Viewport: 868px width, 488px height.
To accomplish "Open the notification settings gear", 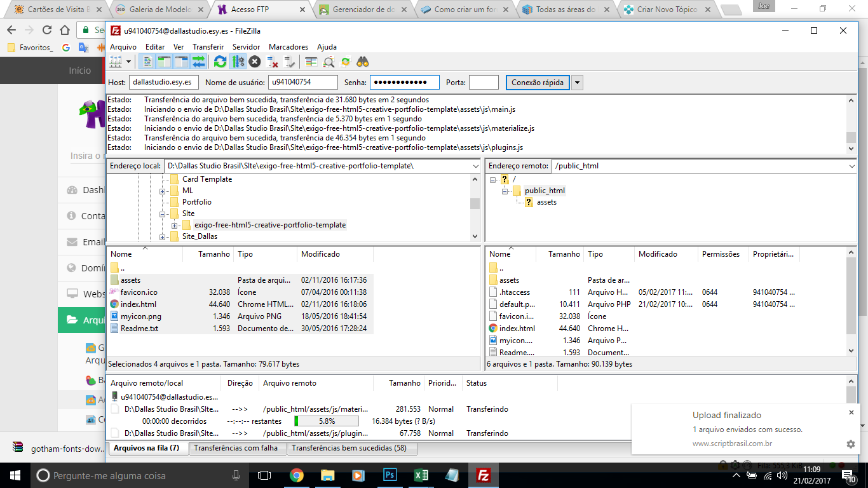I will tap(851, 444).
